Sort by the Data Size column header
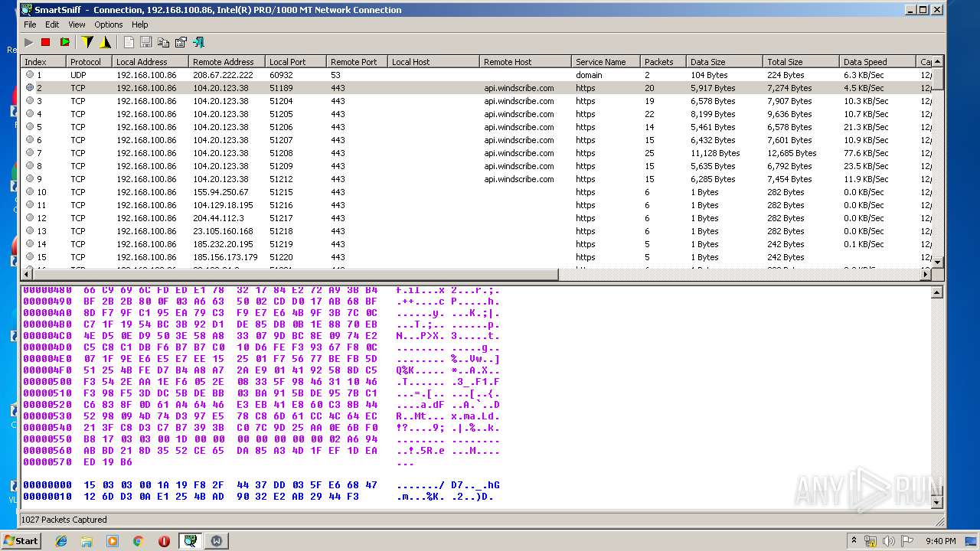The width and height of the screenshot is (980, 551). tap(725, 62)
